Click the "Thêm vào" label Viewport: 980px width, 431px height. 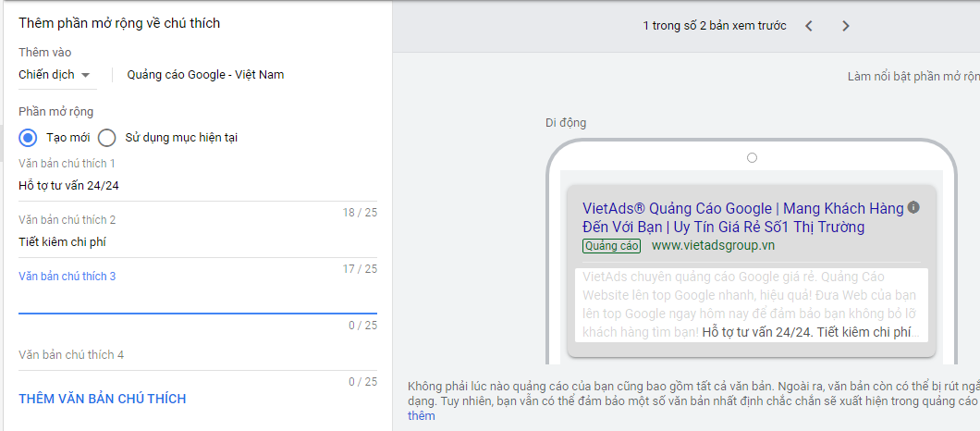45,53
